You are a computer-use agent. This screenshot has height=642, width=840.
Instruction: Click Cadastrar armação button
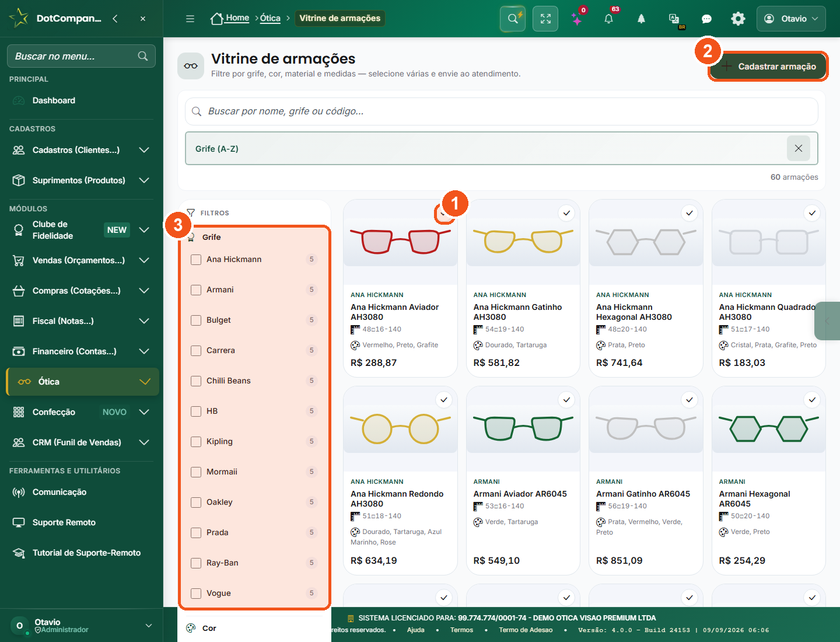click(x=768, y=67)
